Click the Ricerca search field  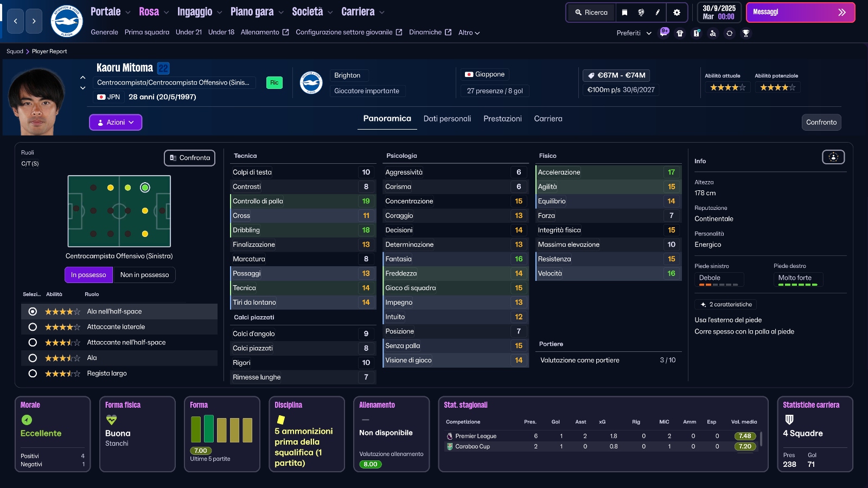(x=591, y=12)
